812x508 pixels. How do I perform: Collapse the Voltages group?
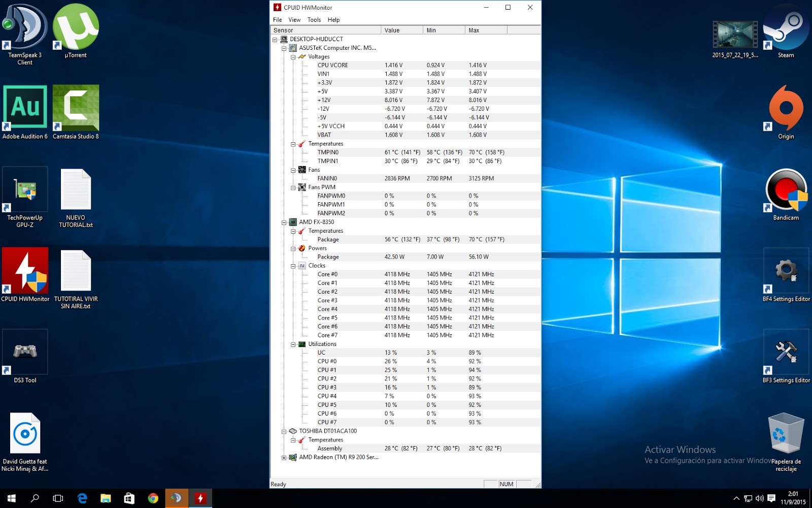tap(293, 57)
